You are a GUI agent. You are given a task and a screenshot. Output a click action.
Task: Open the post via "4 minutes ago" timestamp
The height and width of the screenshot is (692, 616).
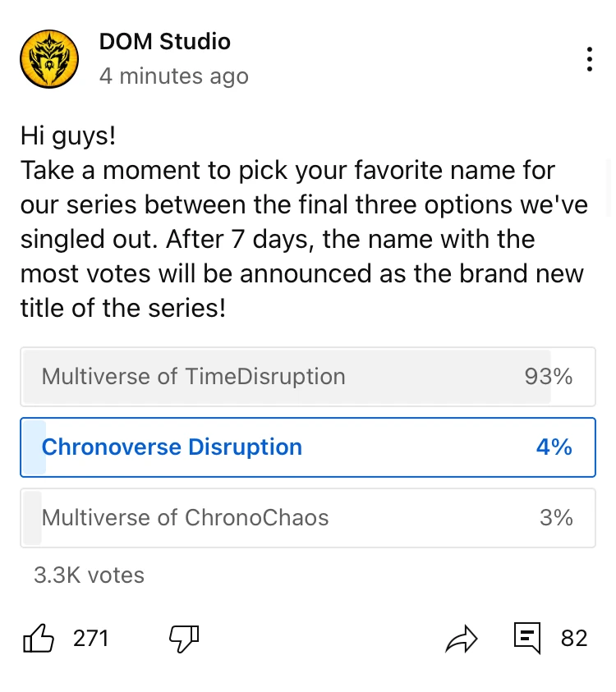tap(173, 76)
